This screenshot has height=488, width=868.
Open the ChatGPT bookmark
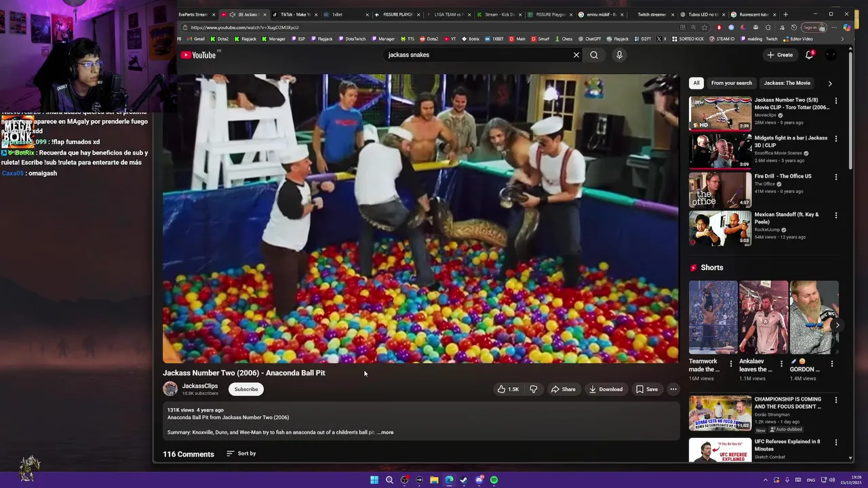[x=590, y=39]
